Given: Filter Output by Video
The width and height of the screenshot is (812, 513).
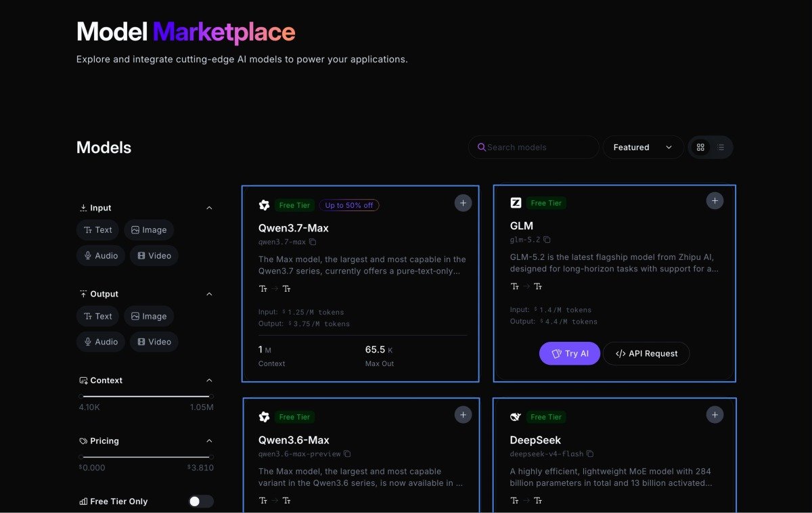Looking at the screenshot, I should coord(154,342).
